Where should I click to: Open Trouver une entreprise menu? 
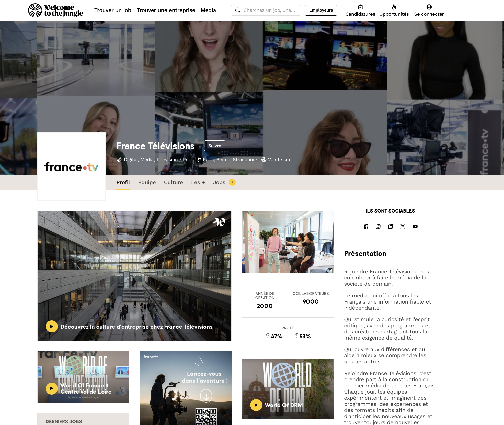tap(166, 10)
